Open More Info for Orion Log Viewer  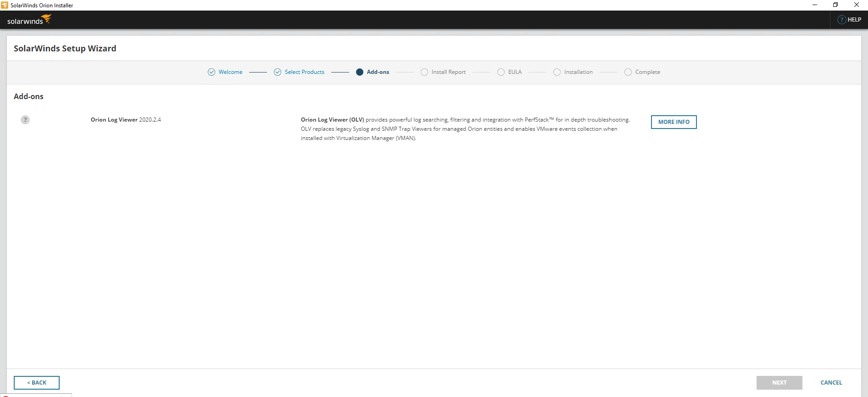tap(674, 122)
